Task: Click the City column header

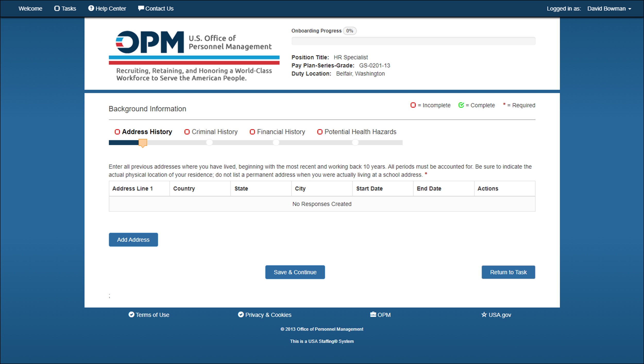Action: pyautogui.click(x=322, y=189)
